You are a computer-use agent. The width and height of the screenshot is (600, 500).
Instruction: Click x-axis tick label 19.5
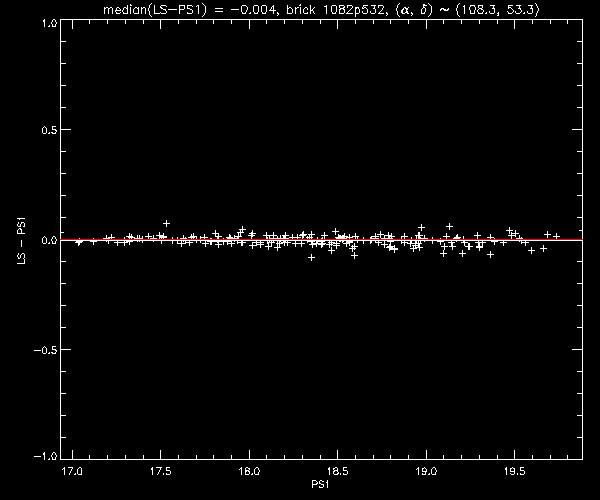[x=515, y=471]
